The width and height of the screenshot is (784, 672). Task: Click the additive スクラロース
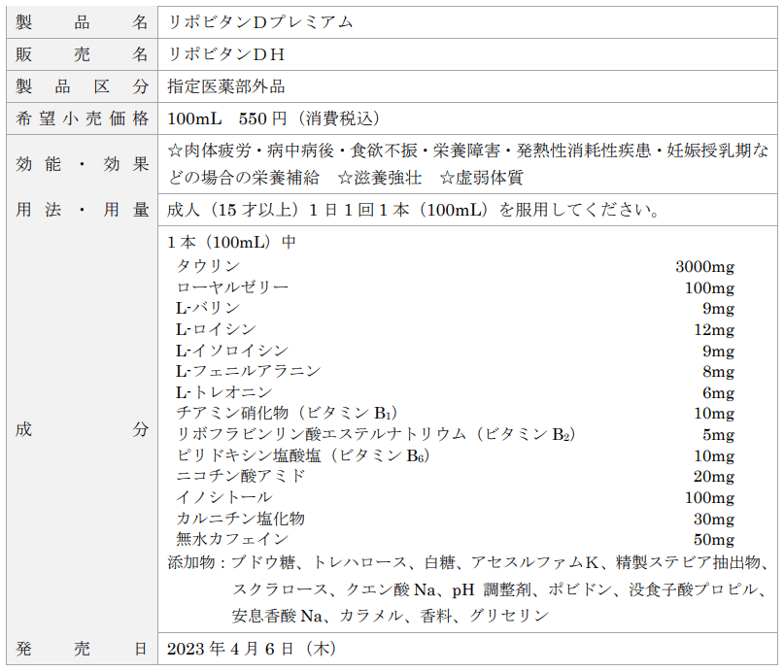(280, 589)
